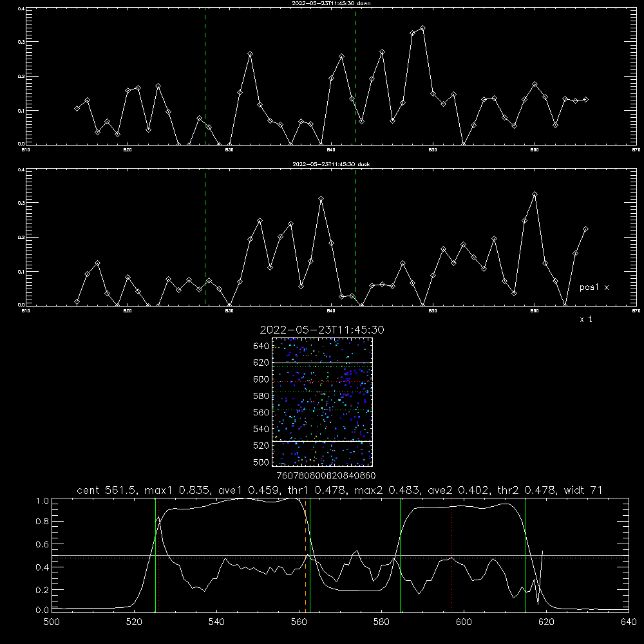Click the x-axis label 540 of bottom plot
Viewport: 644px width, 644px height.
click(216, 622)
